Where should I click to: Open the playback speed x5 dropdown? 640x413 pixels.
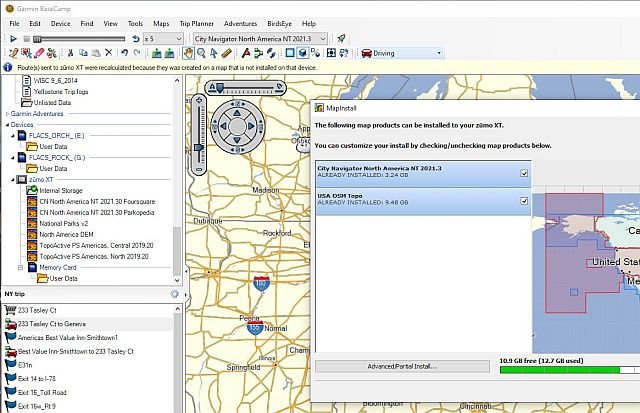coord(163,39)
